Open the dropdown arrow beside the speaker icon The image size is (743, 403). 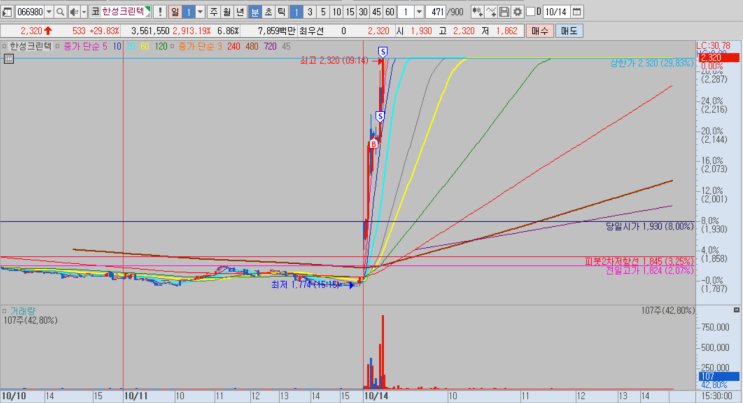(84, 11)
